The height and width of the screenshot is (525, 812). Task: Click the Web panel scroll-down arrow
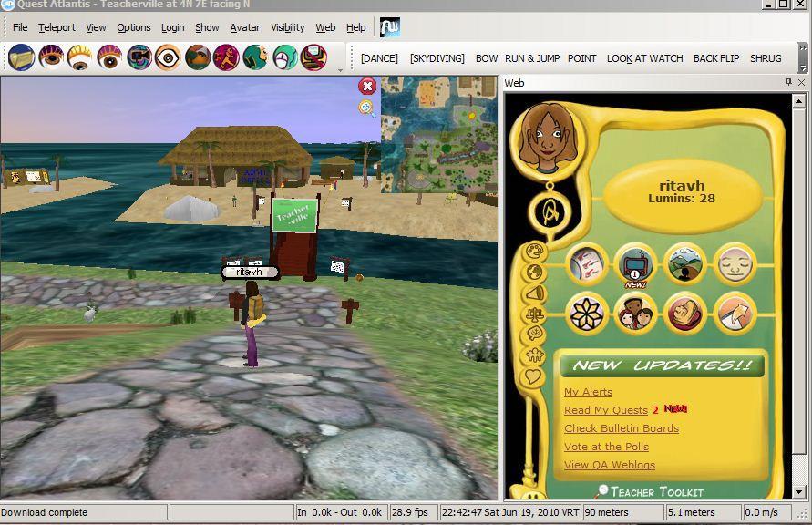tap(798, 492)
